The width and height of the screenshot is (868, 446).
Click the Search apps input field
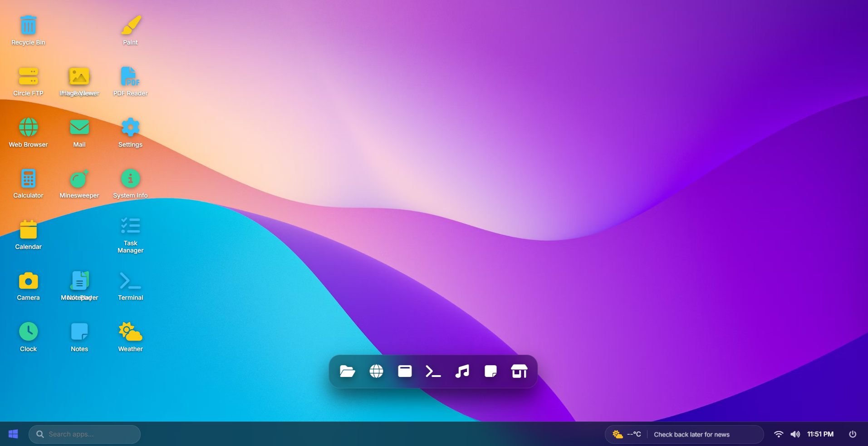(84, 434)
